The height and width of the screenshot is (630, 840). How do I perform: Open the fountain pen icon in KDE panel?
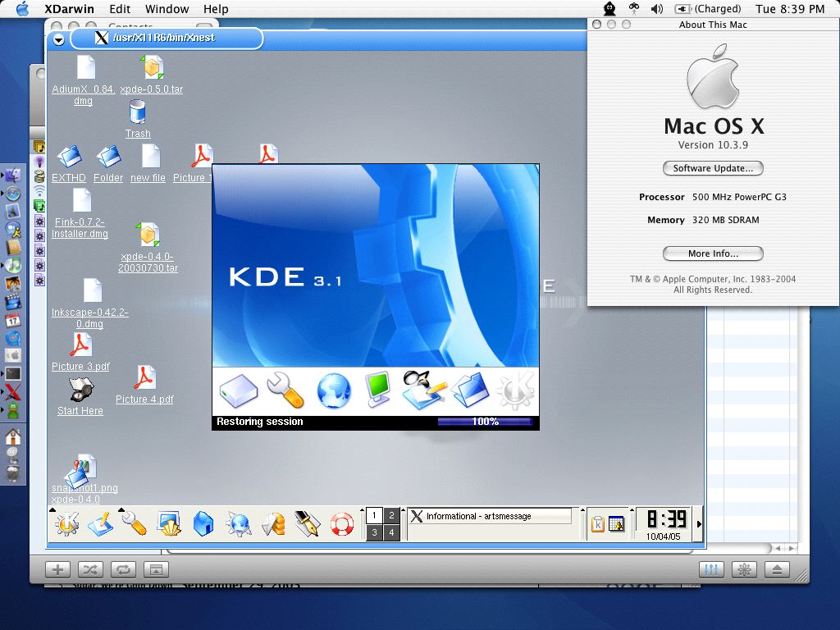(x=308, y=523)
